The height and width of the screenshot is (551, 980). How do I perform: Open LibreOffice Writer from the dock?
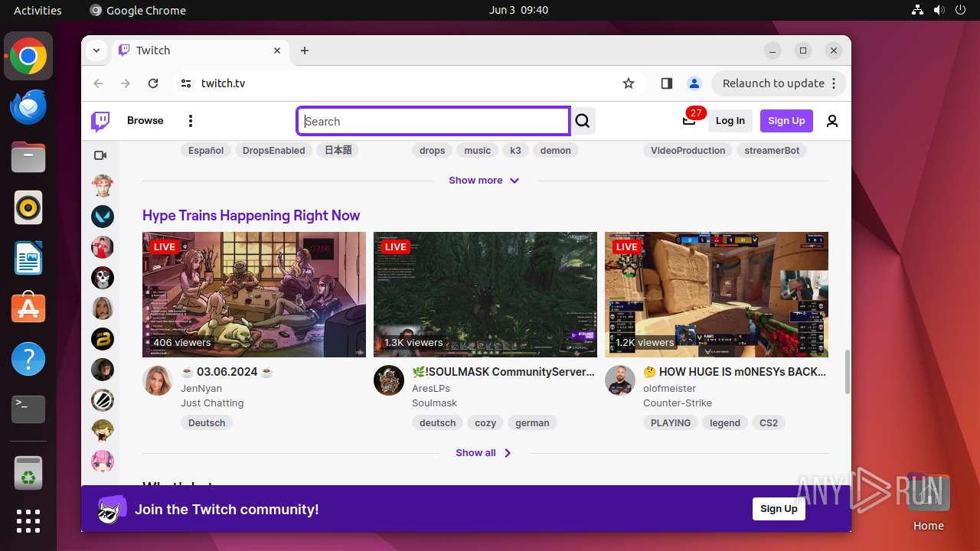[28, 258]
